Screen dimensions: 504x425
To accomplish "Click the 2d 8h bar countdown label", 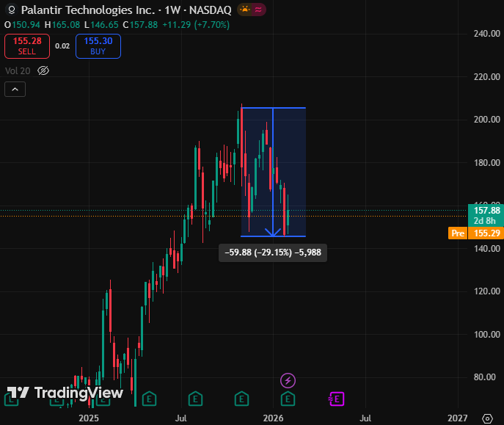I will click(x=484, y=221).
